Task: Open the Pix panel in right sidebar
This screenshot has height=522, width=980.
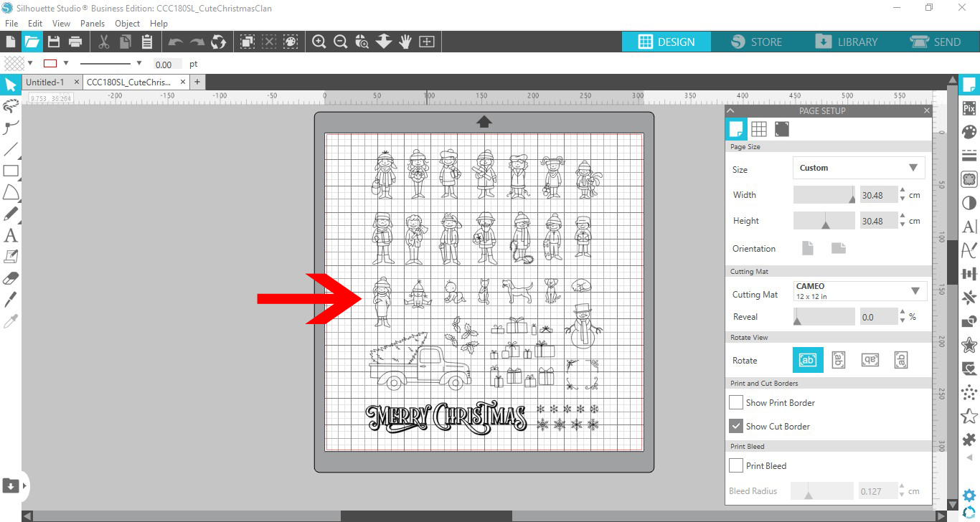Action: (969, 109)
